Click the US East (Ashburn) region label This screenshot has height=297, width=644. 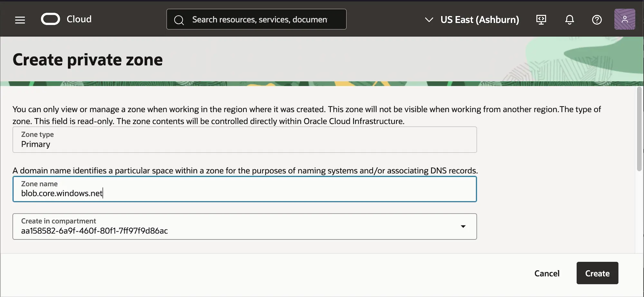click(x=479, y=20)
